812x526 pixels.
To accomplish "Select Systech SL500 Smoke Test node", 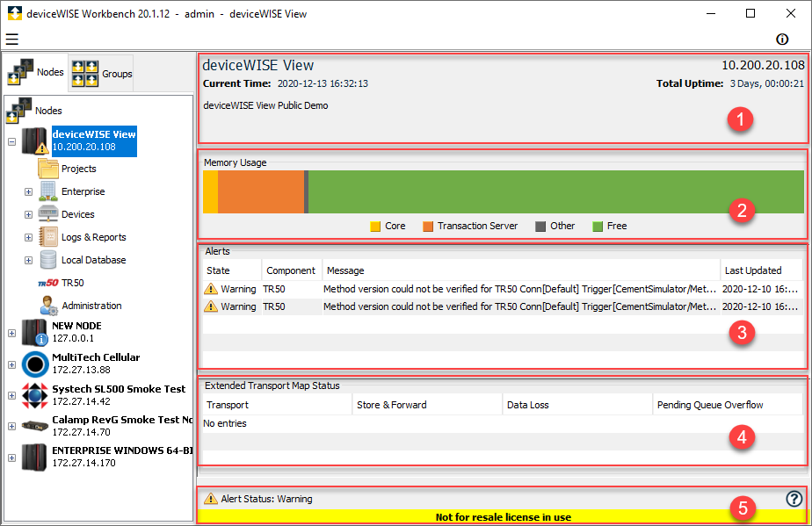I will 119,395.
